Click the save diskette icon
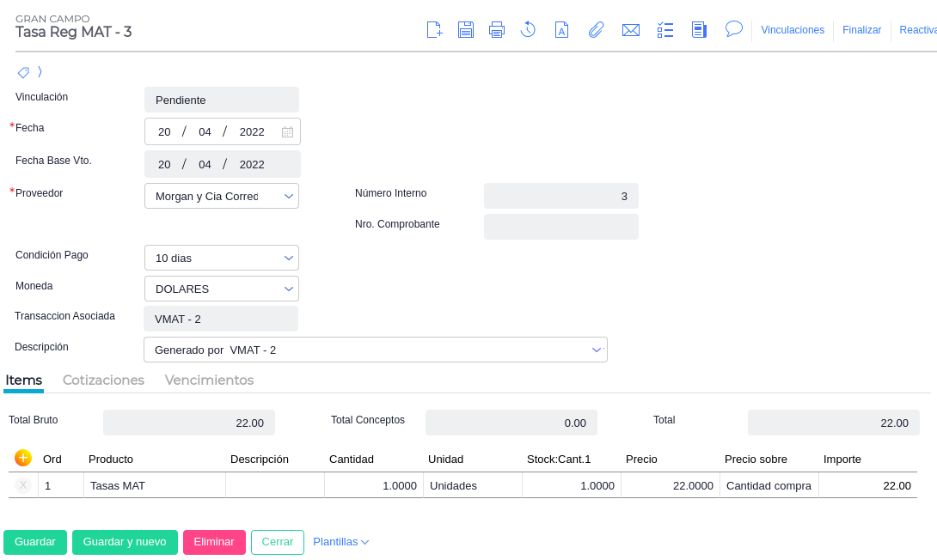This screenshot has height=560, width=937. pyautogui.click(x=466, y=30)
